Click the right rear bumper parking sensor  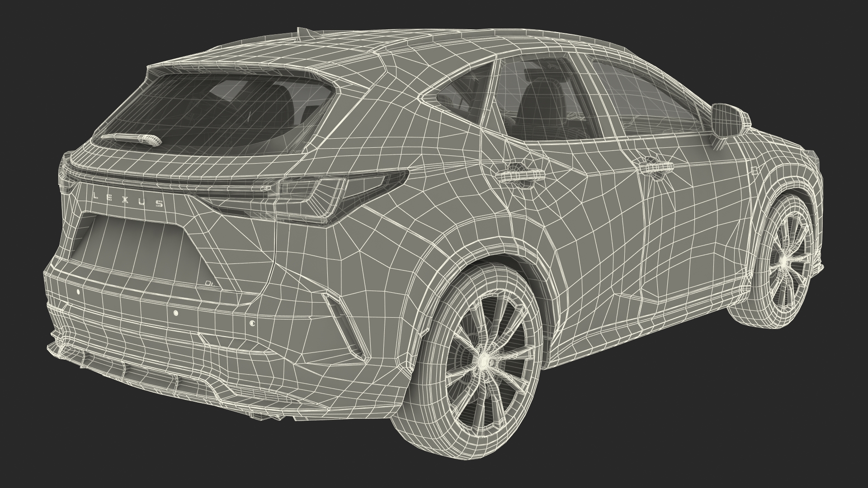pos(252,323)
